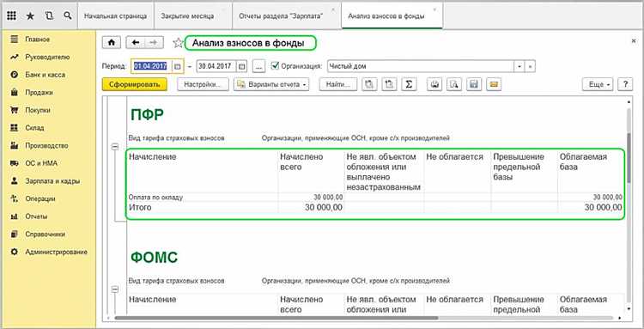Image resolution: width=644 pixels, height=329 pixels.
Task: Expand all report groups icon
Action: 369,84
